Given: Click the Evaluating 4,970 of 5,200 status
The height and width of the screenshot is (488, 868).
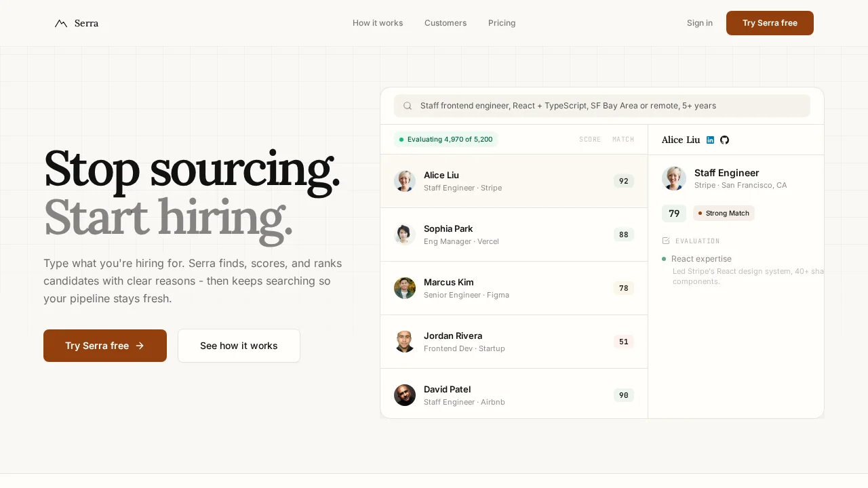Looking at the screenshot, I should point(446,140).
